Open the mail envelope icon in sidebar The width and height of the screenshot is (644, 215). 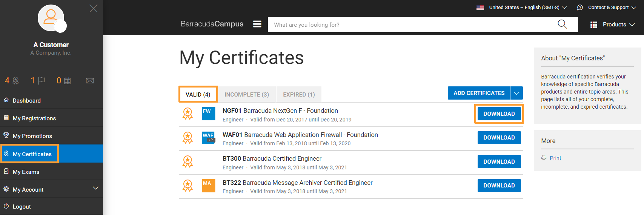tap(90, 81)
